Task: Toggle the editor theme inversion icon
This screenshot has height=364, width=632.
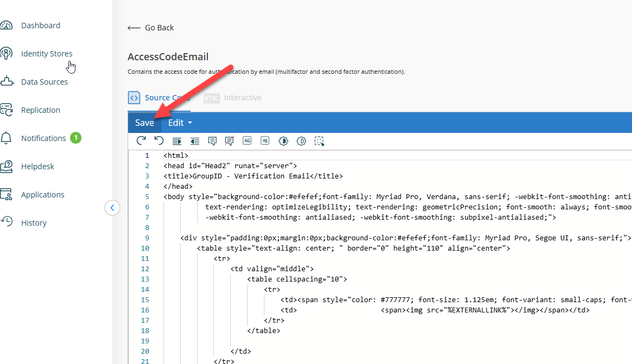Action: (x=283, y=141)
